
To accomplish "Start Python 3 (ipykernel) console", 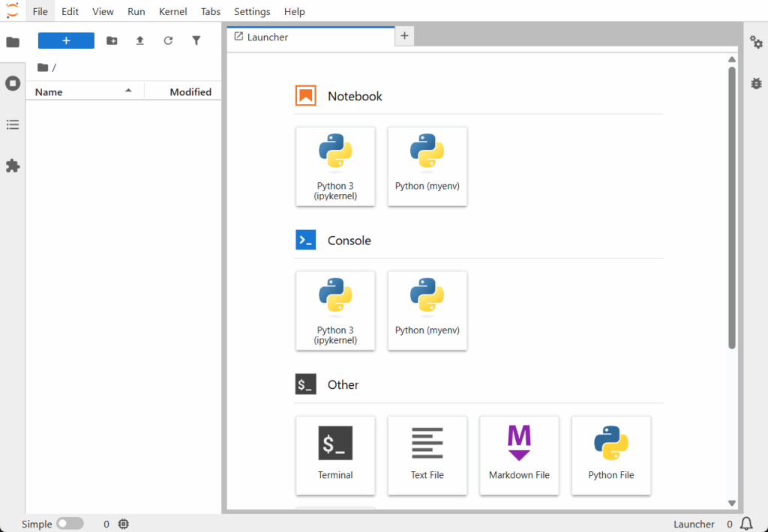I will coord(335,311).
